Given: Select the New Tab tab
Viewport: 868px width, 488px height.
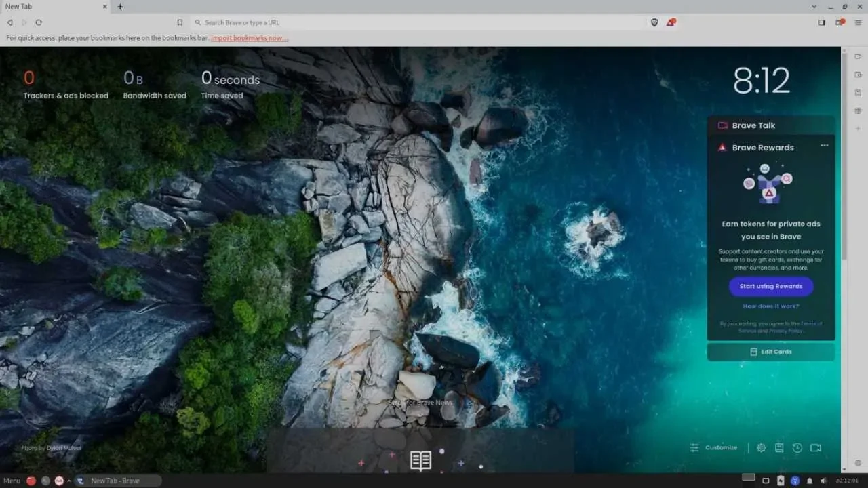Looking at the screenshot, I should [54, 7].
